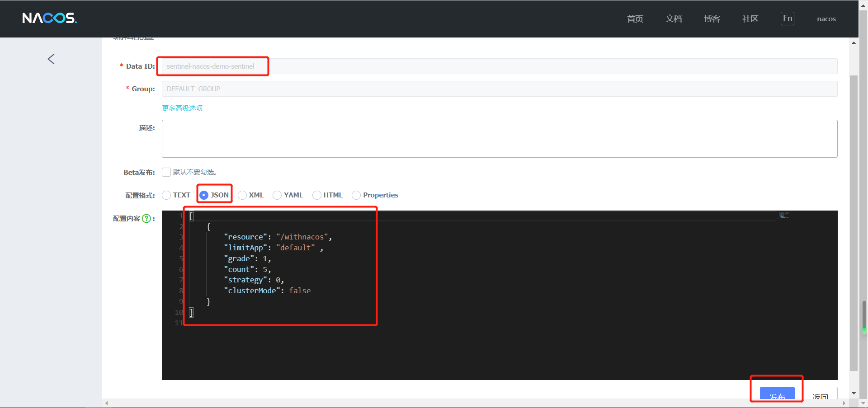Open the nacos user menu
The height and width of the screenshot is (408, 868).
pos(826,19)
